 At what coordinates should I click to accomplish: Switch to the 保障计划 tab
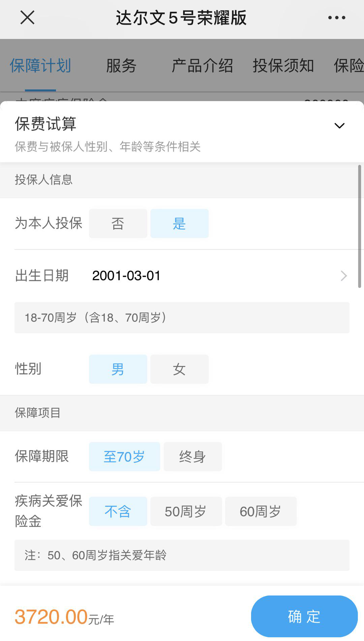point(40,66)
